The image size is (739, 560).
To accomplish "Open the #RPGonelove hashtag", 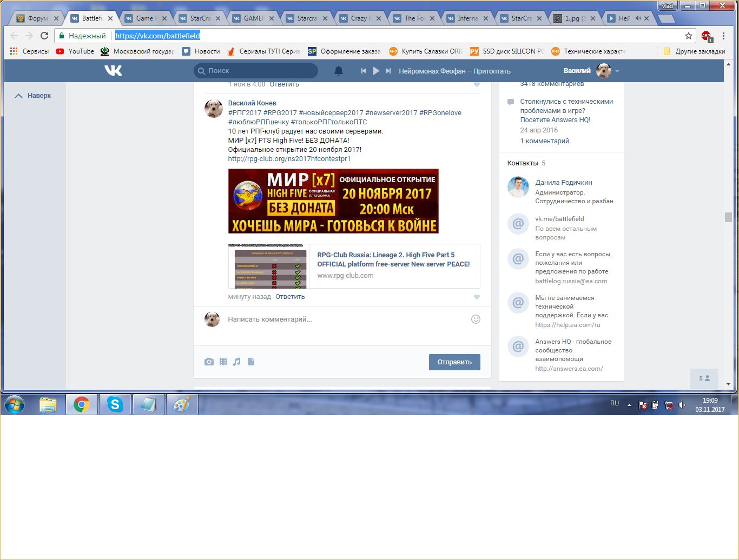I will point(440,112).
